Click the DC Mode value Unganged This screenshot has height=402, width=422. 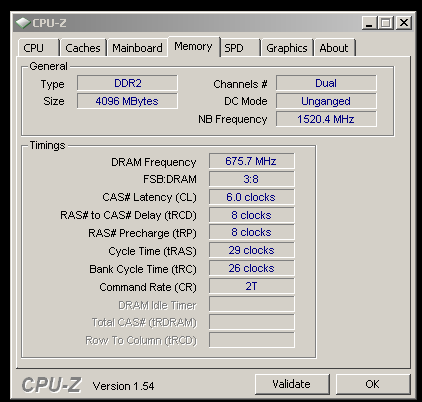[326, 101]
